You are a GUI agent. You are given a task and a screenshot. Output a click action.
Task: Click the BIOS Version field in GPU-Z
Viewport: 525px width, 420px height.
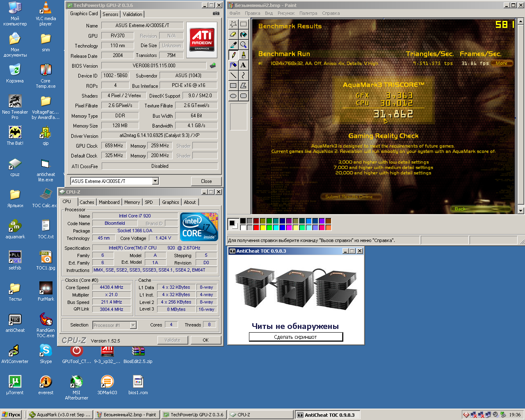pos(154,66)
